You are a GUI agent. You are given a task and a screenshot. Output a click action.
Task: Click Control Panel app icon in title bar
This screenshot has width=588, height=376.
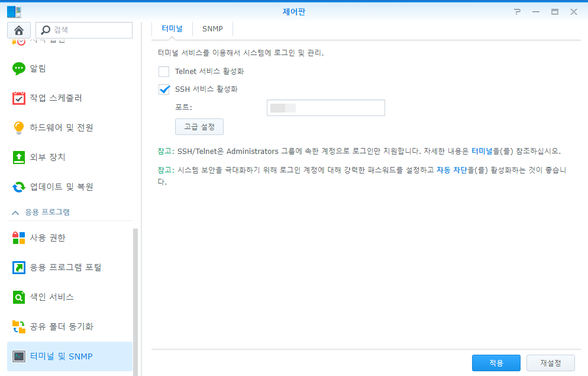click(14, 12)
